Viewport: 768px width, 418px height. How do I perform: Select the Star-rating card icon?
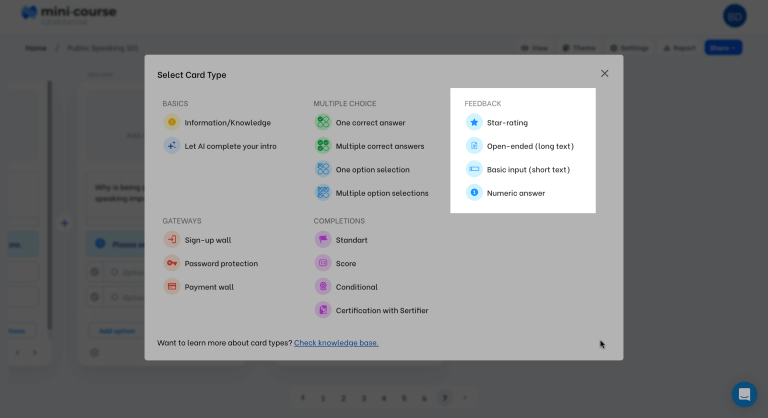474,122
